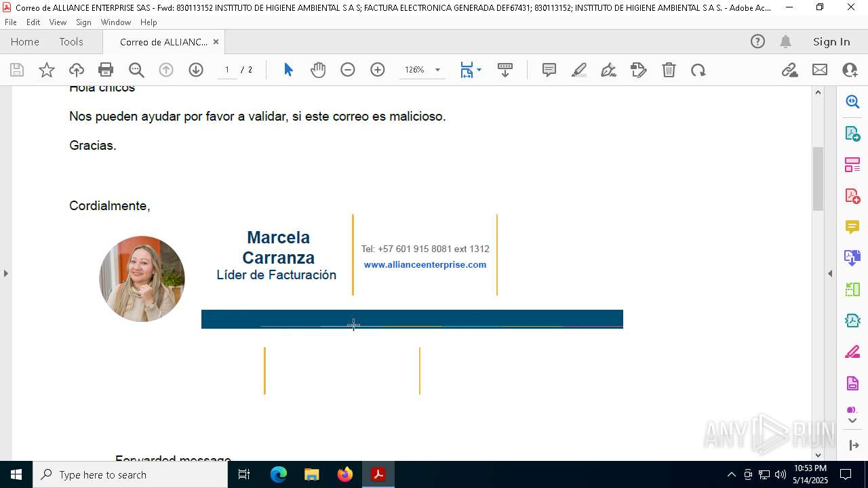Open the Edit menu
This screenshot has width=868, height=488.
33,22
